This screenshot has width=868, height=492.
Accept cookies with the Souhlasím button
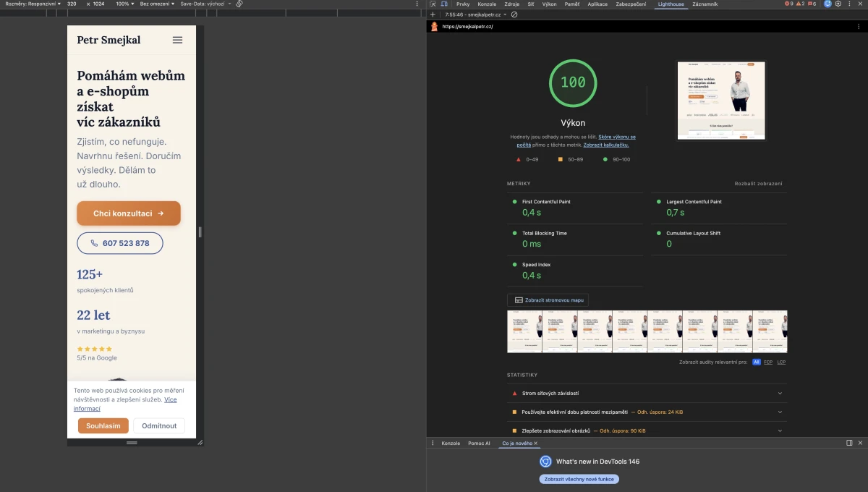103,425
